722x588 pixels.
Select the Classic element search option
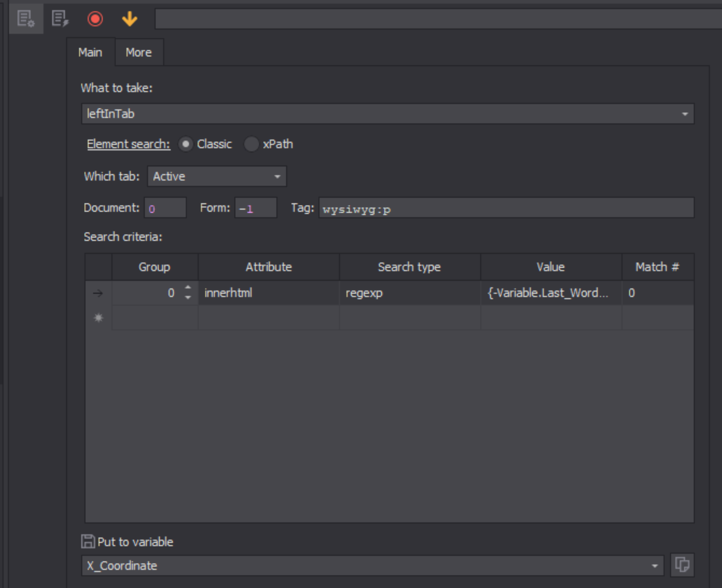(185, 144)
